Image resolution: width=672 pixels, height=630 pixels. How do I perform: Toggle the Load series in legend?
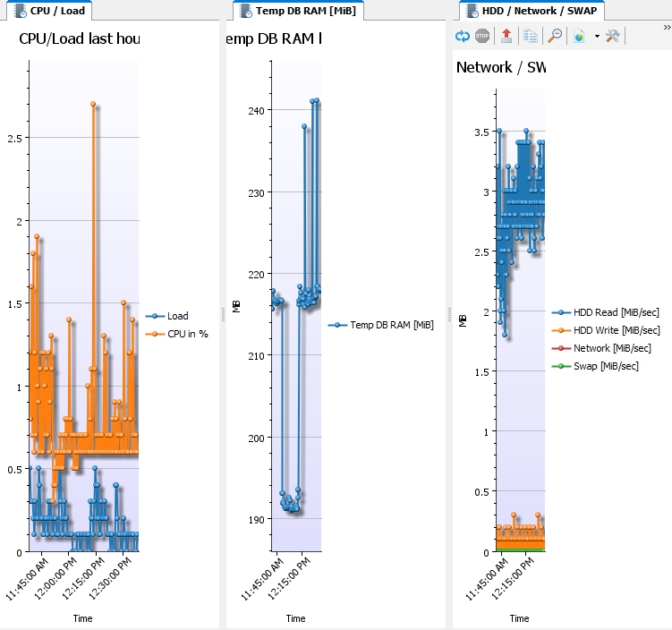[x=177, y=316]
